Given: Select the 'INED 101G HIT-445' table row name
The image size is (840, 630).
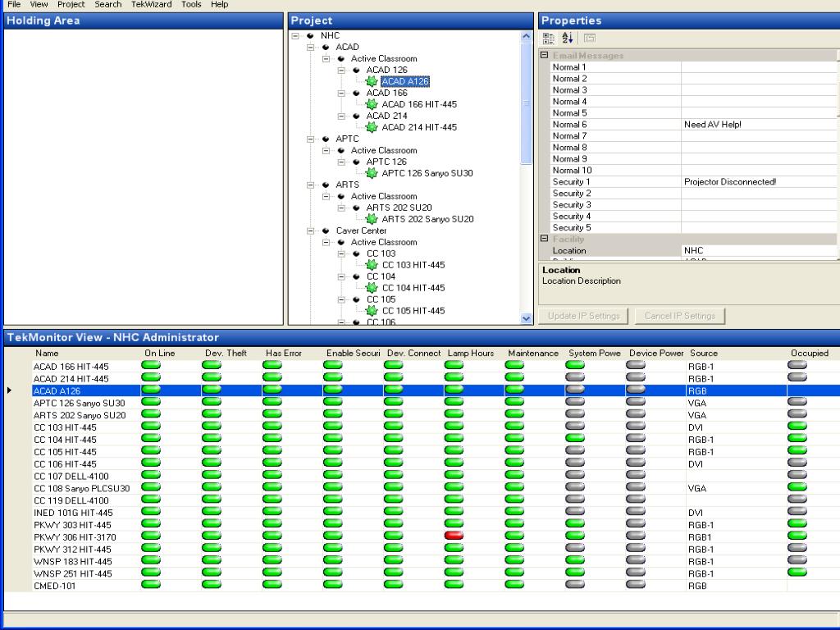Looking at the screenshot, I should pos(73,513).
